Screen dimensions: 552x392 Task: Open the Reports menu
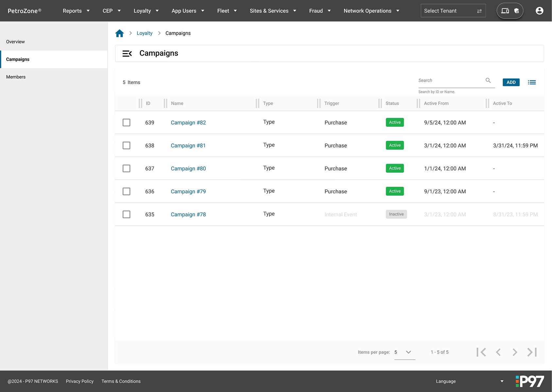coord(76,11)
